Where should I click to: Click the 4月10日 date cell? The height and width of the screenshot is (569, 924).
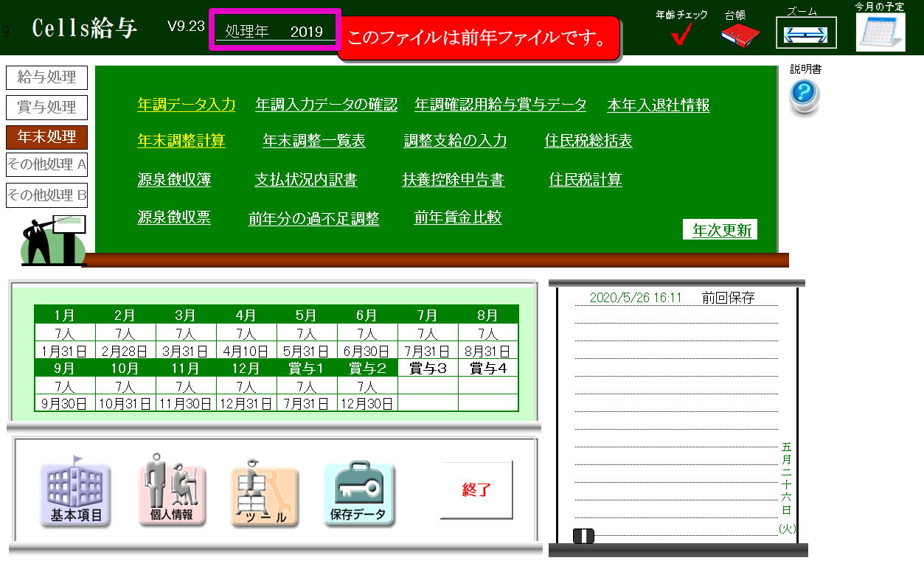coord(246,351)
